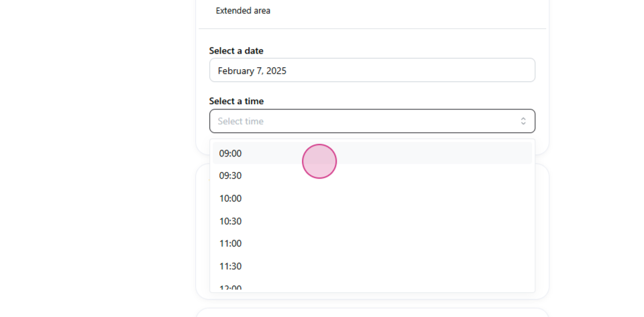The height and width of the screenshot is (317, 644).
Task: Pick 10:30 from the time list
Action: (x=372, y=221)
